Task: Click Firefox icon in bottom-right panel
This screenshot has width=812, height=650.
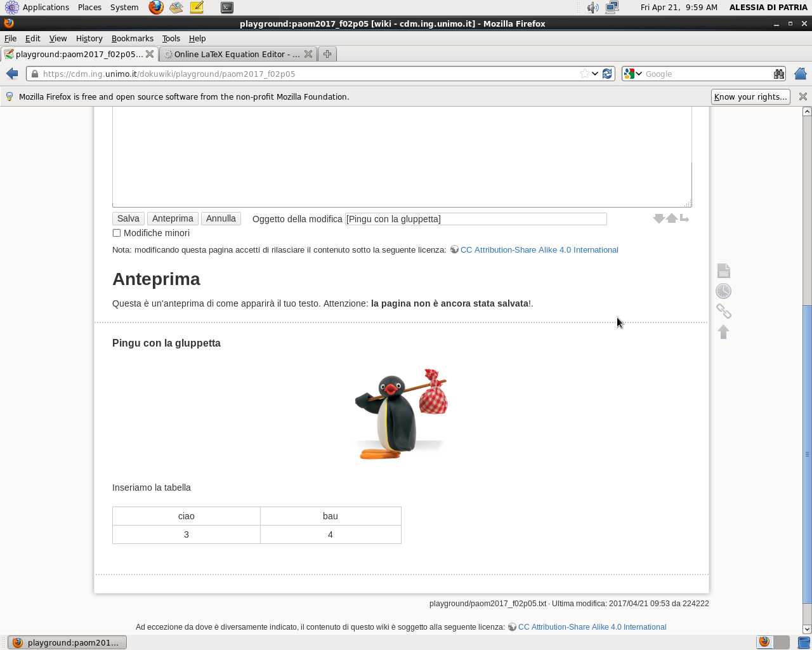Action: [764, 642]
